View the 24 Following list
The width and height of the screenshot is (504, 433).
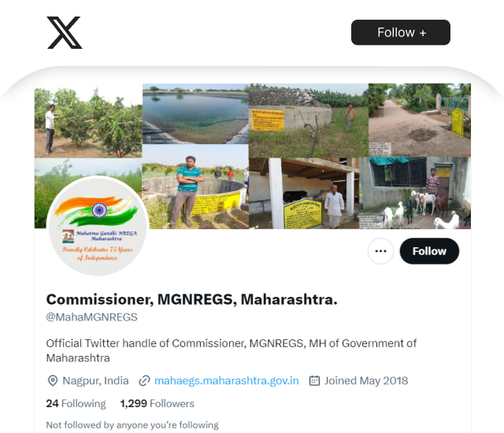[x=76, y=403]
